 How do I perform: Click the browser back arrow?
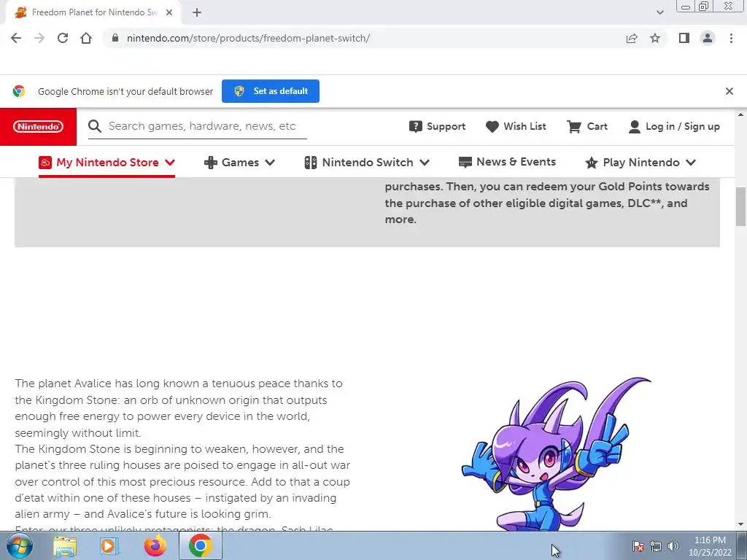(x=16, y=38)
